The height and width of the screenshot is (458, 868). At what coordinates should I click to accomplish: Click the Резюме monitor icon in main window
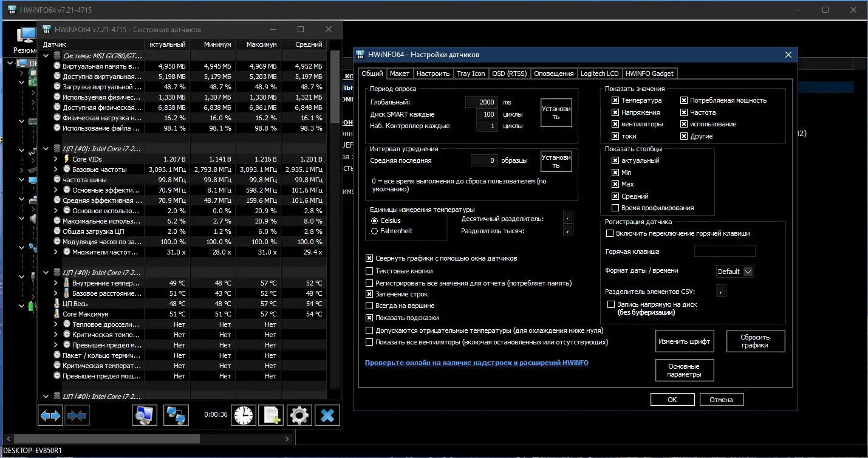(26, 35)
